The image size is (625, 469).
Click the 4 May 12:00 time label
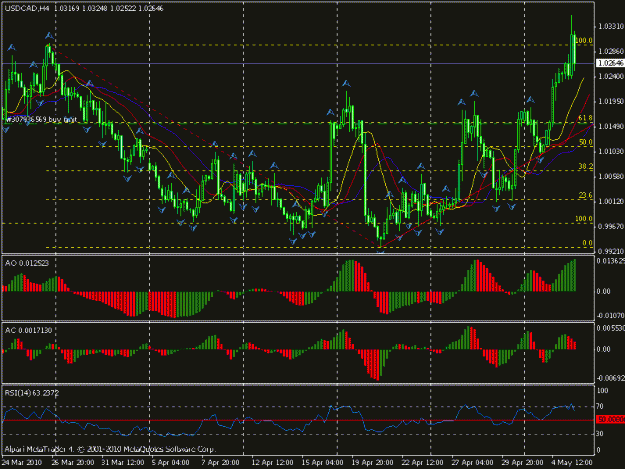[571, 463]
